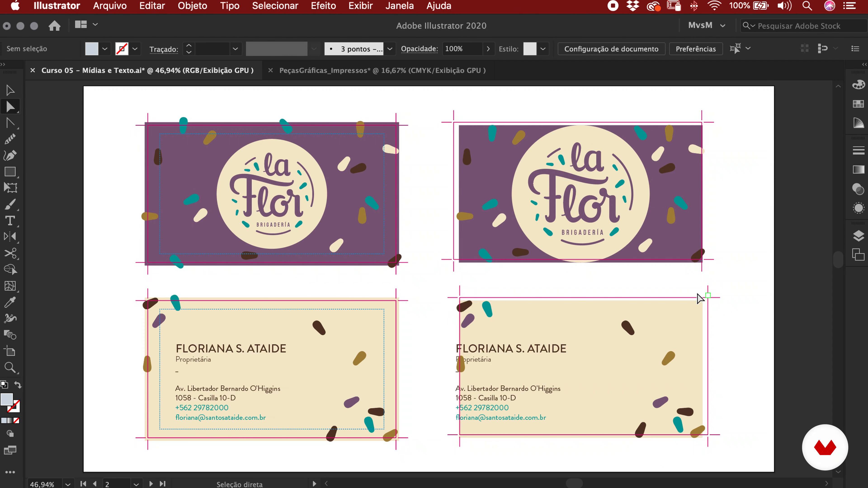868x488 pixels.
Task: Expand the stroke weight dropdown
Action: point(235,49)
